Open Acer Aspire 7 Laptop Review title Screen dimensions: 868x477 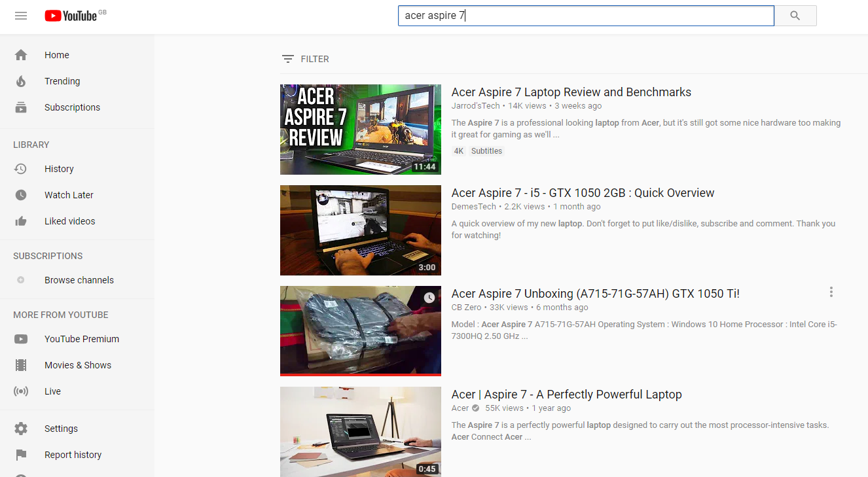[x=571, y=92]
